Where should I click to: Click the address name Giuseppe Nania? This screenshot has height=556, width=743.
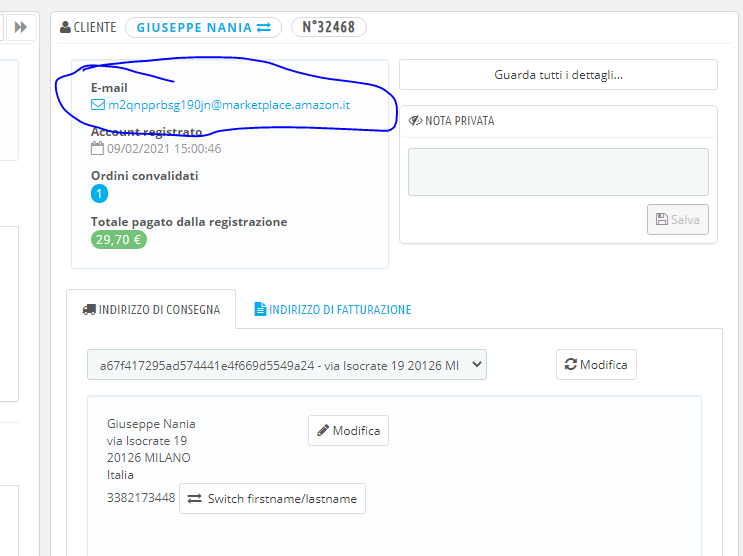151,424
